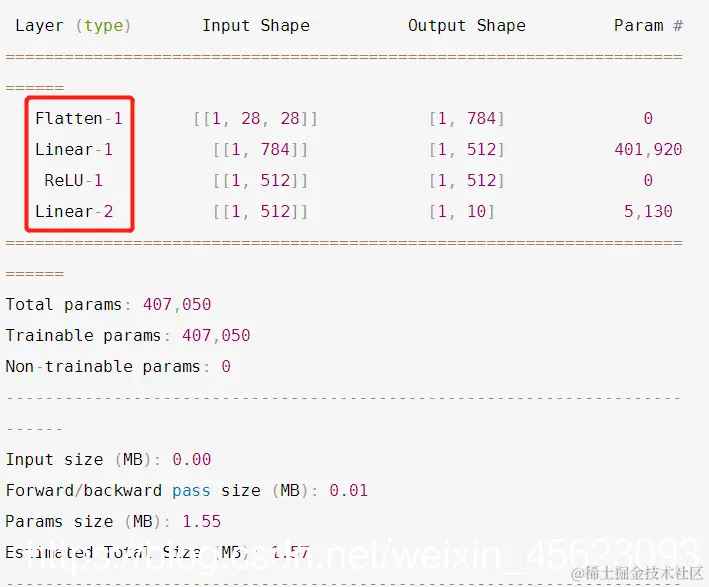709x587 pixels.
Task: Click Flatten-1 param count '0'
Action: [x=648, y=118]
